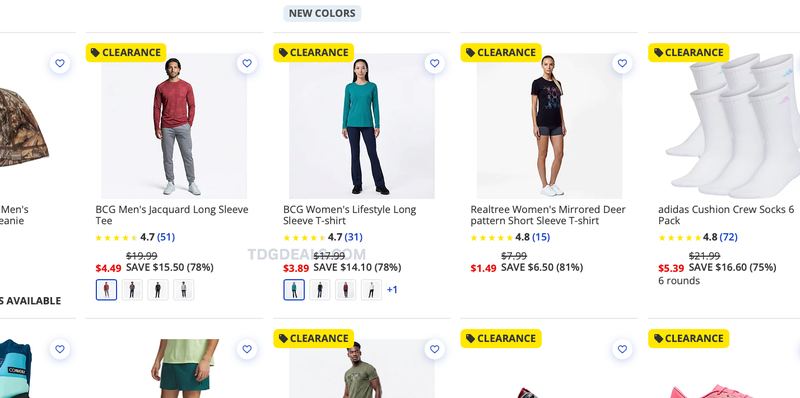Favorite the BCG Women's Lifestyle T-shirt heart
800x398 pixels.
(x=435, y=63)
